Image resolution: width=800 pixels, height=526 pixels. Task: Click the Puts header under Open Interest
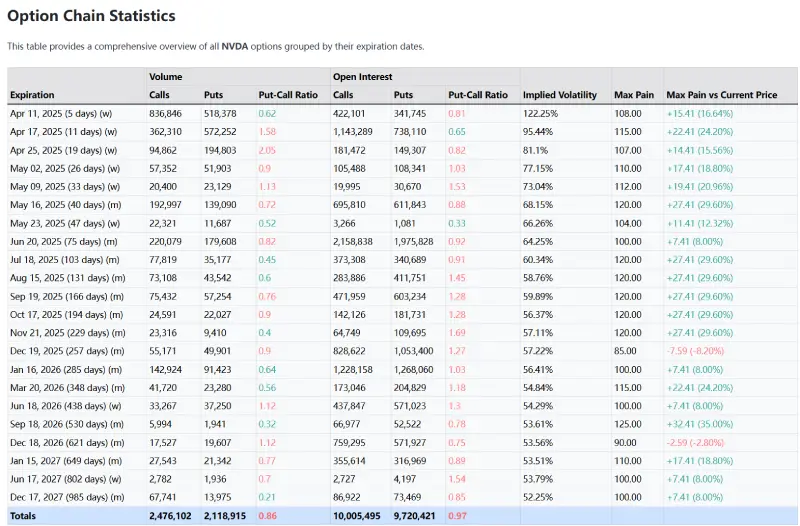tap(404, 95)
